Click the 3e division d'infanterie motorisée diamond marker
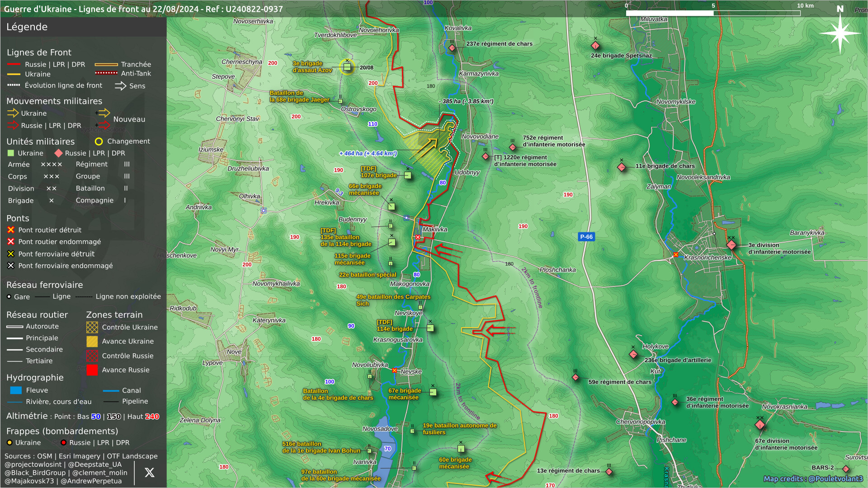Image resolution: width=868 pixels, height=488 pixels. coord(731,245)
